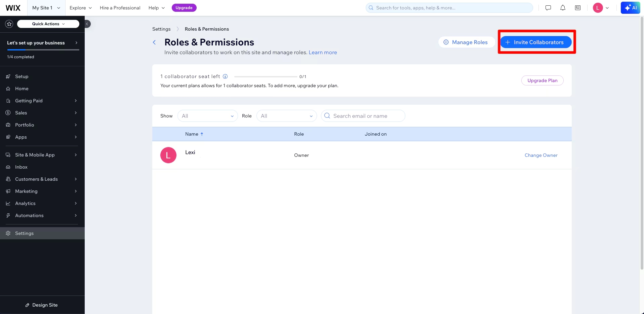
Task: Open the Show filter dropdown
Action: tap(207, 116)
